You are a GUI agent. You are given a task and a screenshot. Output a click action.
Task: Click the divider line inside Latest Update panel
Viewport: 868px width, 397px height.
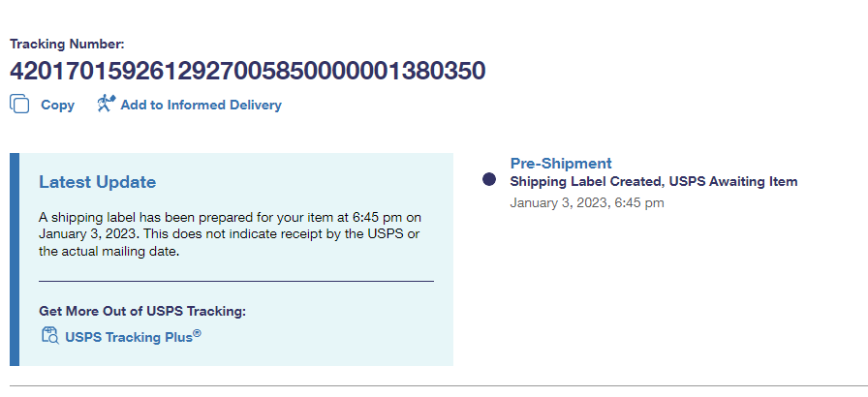(235, 281)
